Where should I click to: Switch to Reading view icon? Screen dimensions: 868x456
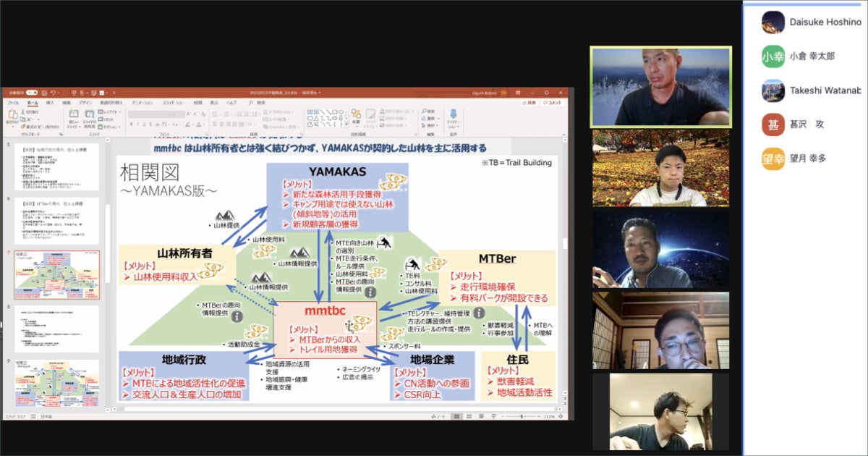(x=481, y=416)
